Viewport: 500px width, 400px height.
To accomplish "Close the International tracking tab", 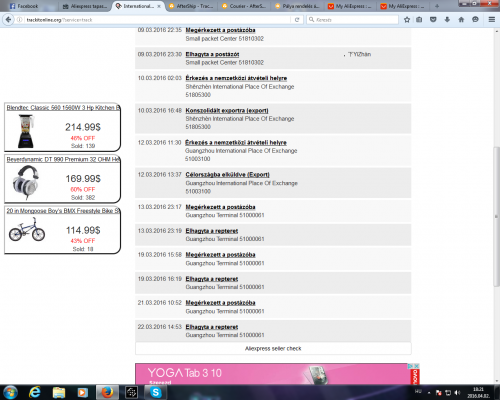I will [x=159, y=6].
